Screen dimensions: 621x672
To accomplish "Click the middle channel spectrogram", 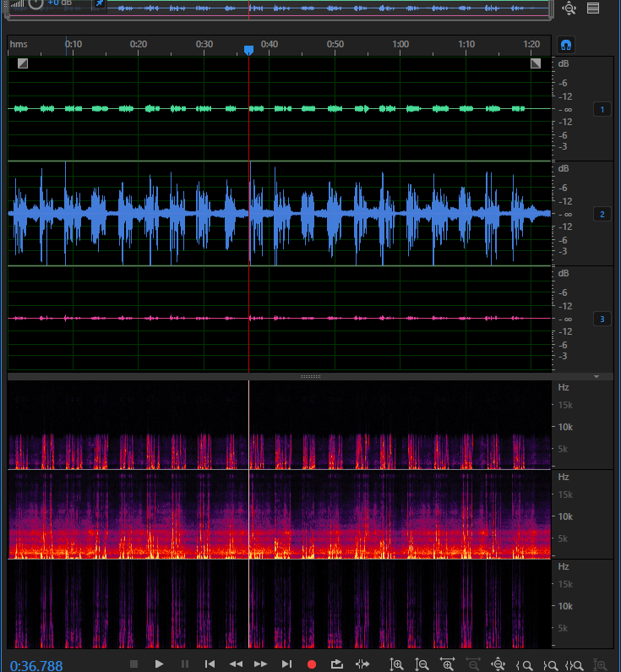I will click(279, 514).
